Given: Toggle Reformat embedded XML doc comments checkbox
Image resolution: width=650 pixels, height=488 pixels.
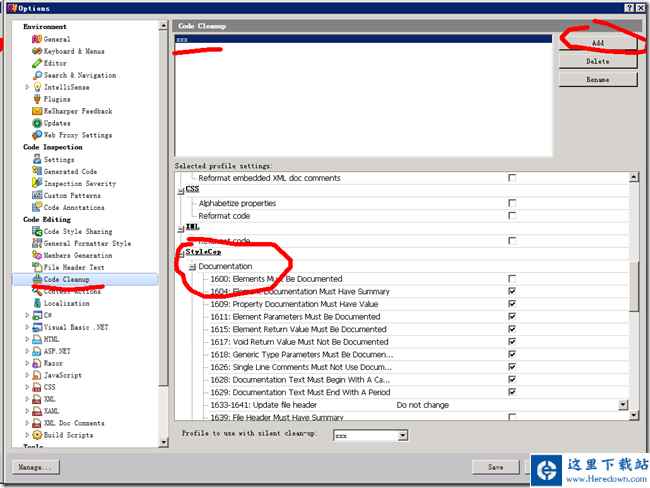Looking at the screenshot, I should tap(512, 178).
